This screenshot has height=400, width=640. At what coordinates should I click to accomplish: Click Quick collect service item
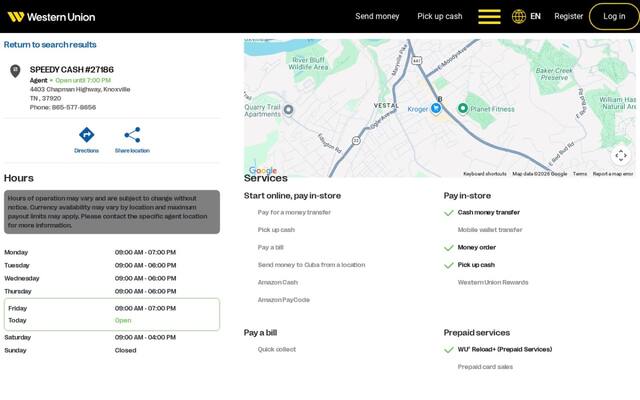[277, 349]
